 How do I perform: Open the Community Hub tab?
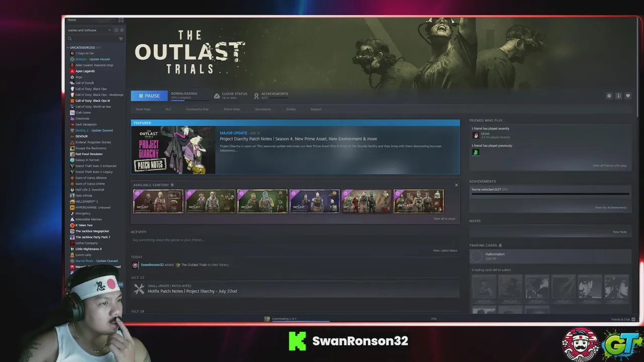coord(197,109)
